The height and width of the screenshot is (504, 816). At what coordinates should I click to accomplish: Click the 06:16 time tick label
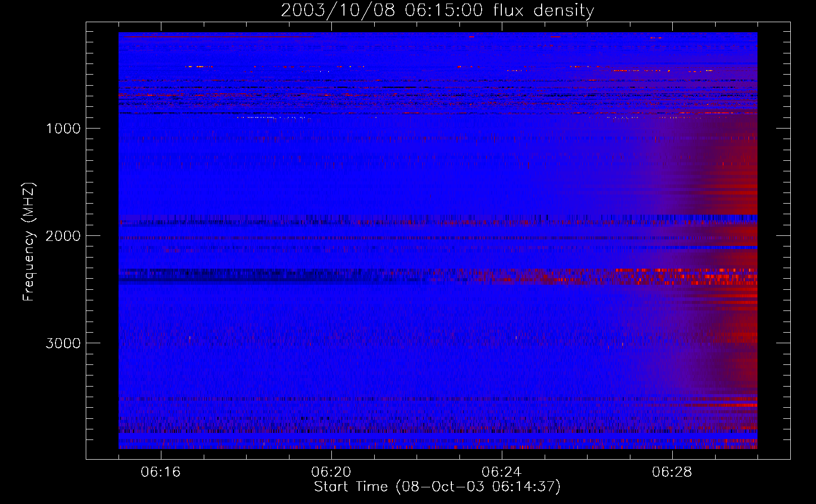(161, 472)
